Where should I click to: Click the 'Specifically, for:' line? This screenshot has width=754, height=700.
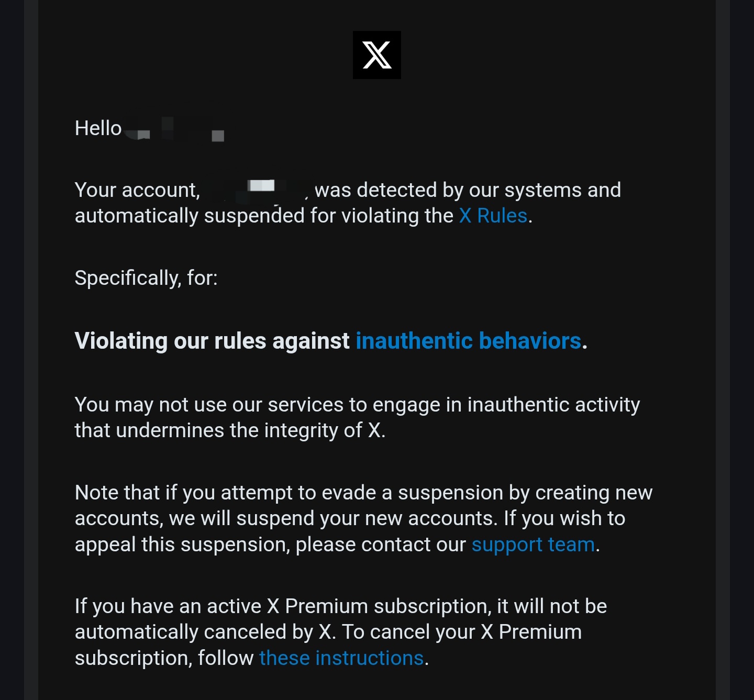146,278
